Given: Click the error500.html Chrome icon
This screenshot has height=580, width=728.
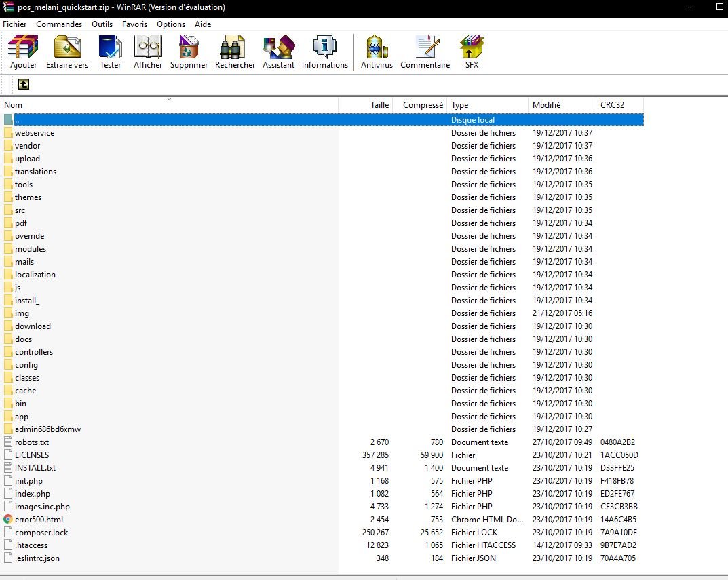Looking at the screenshot, I should 8,520.
